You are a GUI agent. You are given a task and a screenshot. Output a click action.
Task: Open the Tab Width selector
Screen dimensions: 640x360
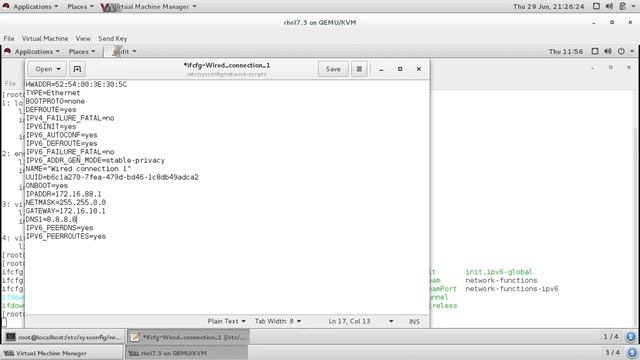coord(278,321)
